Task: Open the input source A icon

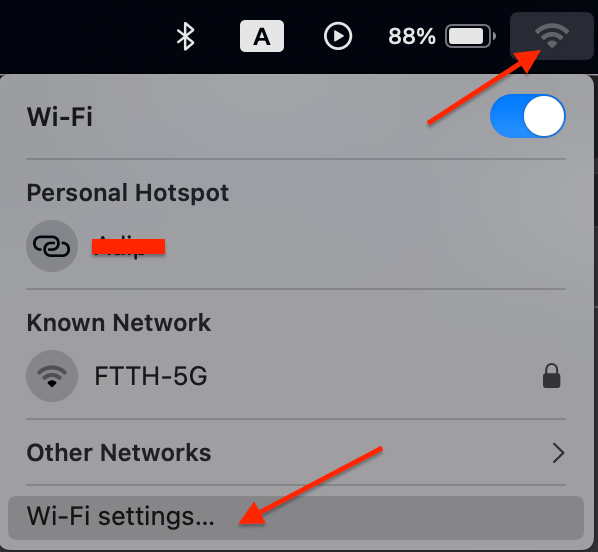Action: point(262,36)
